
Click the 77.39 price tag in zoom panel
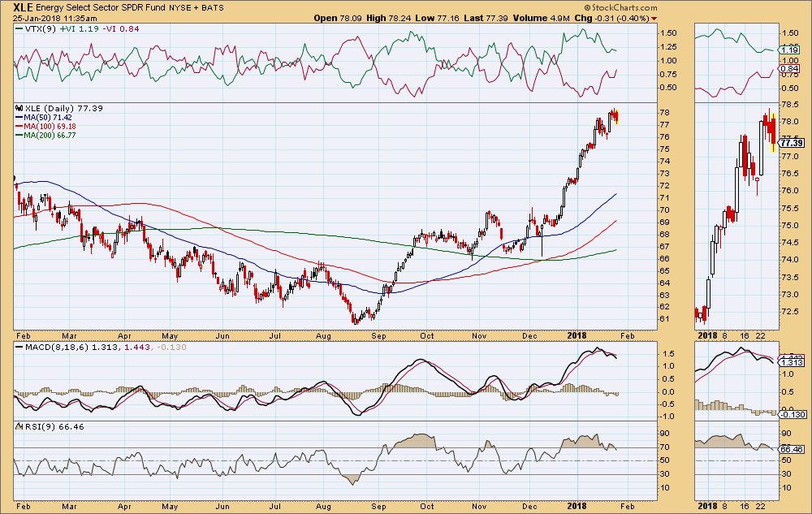coord(793,143)
